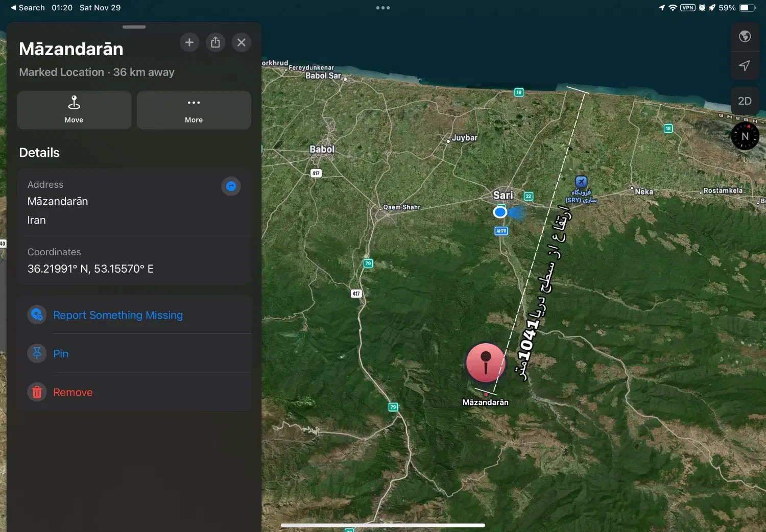Open the More options menu
This screenshot has height=532, width=766.
pos(194,110)
